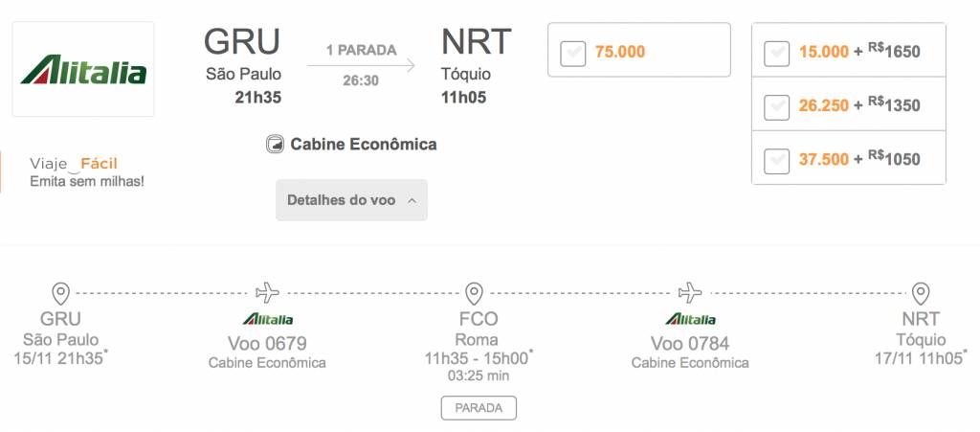Click the PARADA button under Roma
This screenshot has height=432, width=980.
coord(479,408)
